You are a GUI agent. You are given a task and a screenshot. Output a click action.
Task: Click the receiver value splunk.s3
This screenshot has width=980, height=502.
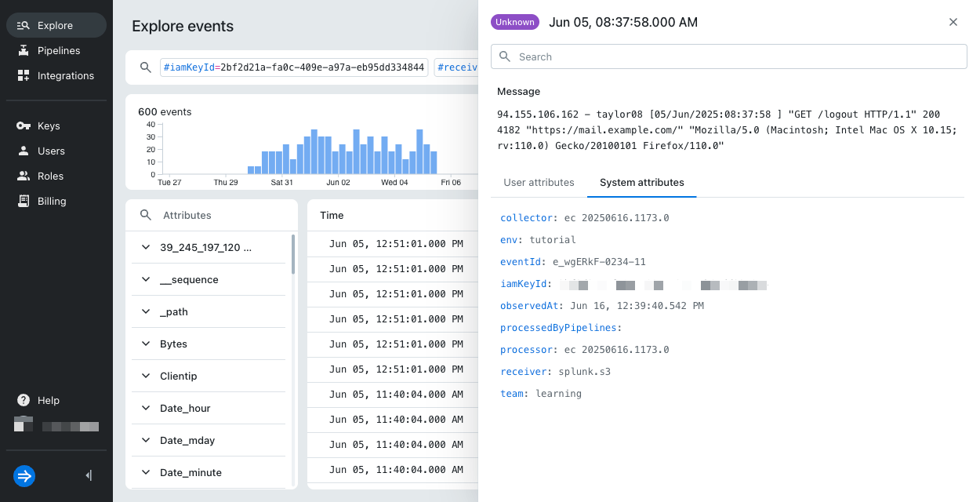click(584, 371)
